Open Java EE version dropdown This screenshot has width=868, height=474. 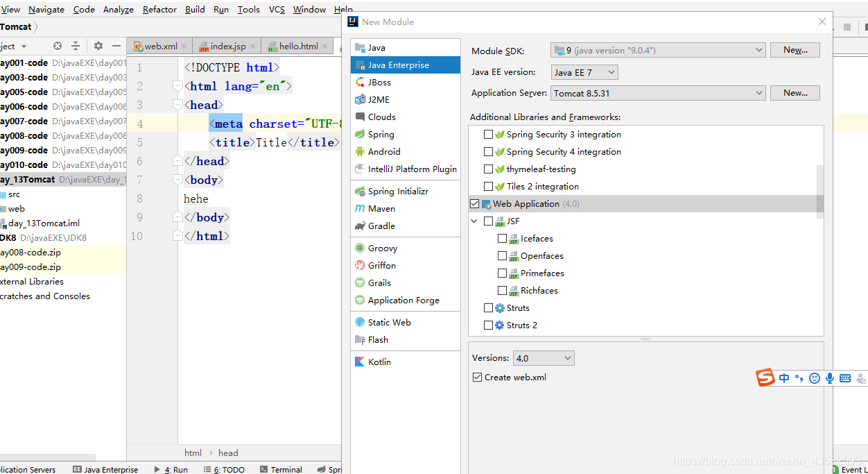(584, 72)
